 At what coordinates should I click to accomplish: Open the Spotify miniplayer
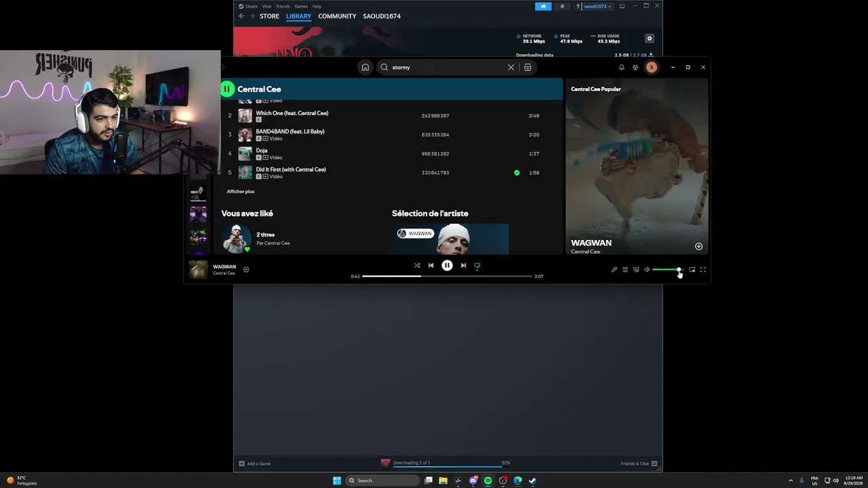(x=692, y=270)
